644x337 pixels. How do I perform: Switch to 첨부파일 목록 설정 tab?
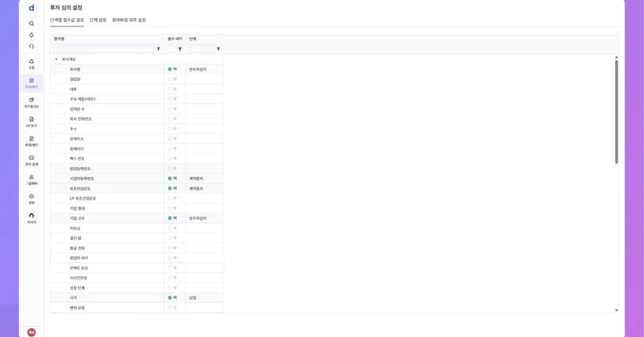(129, 20)
